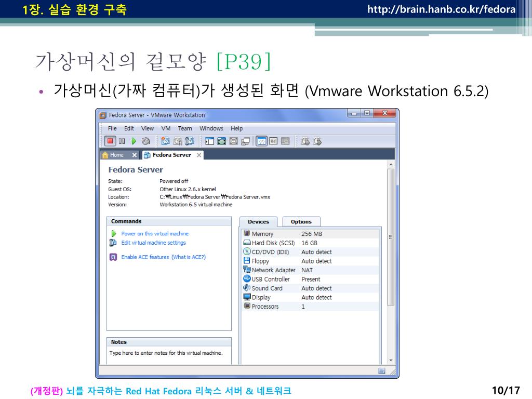Click the Fedora Server.vmx location path

pyautogui.click(x=215, y=197)
